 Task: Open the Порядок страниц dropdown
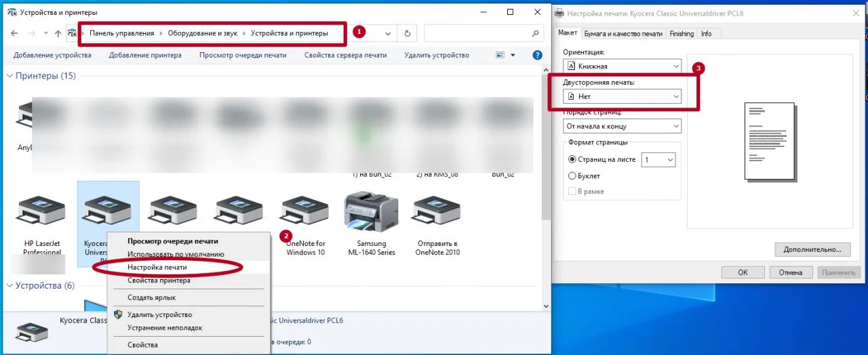point(623,126)
